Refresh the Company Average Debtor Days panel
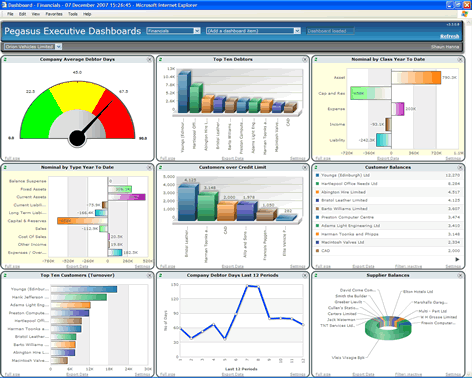This screenshot has width=472, height=378. click(5, 60)
